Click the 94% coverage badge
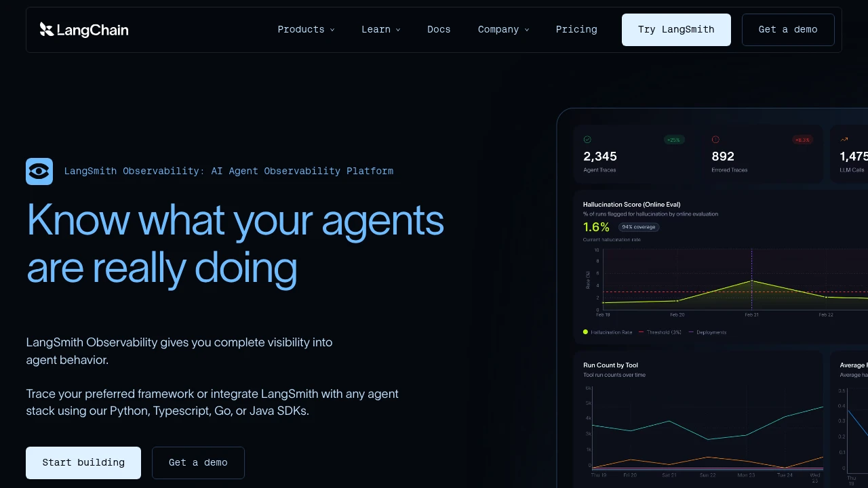Screen dimensions: 868x488 point(639,227)
